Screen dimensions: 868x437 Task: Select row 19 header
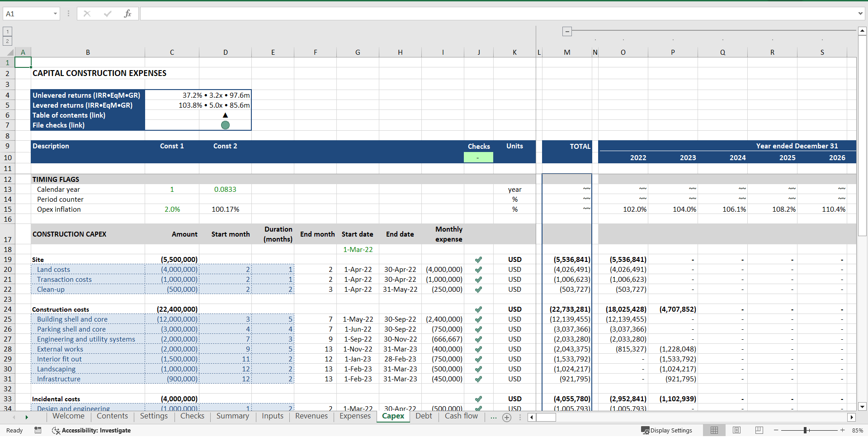(7, 260)
